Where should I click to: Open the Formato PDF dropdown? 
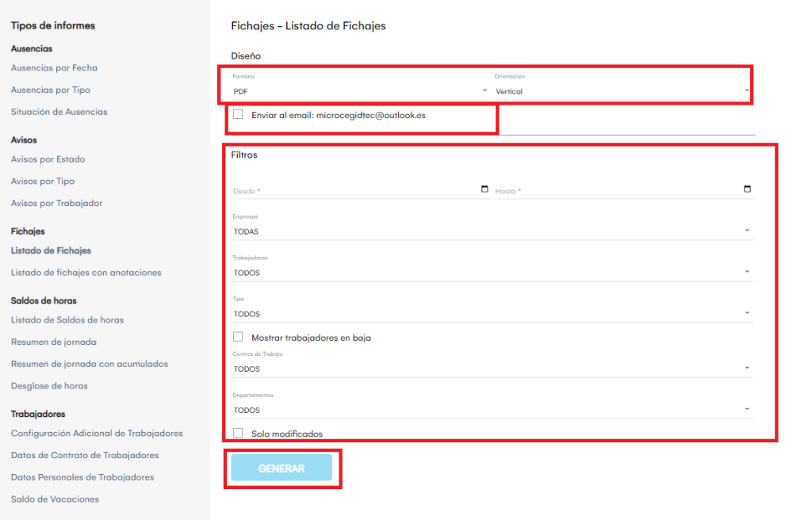click(x=359, y=91)
